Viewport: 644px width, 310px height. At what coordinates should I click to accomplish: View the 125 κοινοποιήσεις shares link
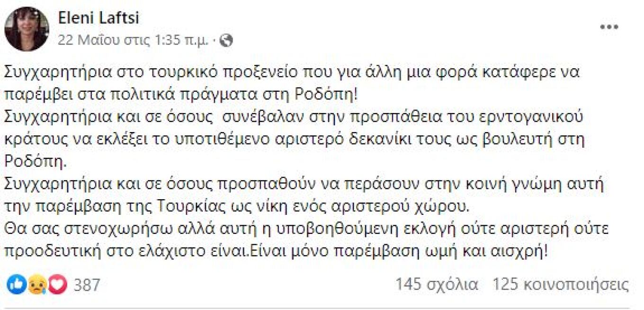[561, 285]
